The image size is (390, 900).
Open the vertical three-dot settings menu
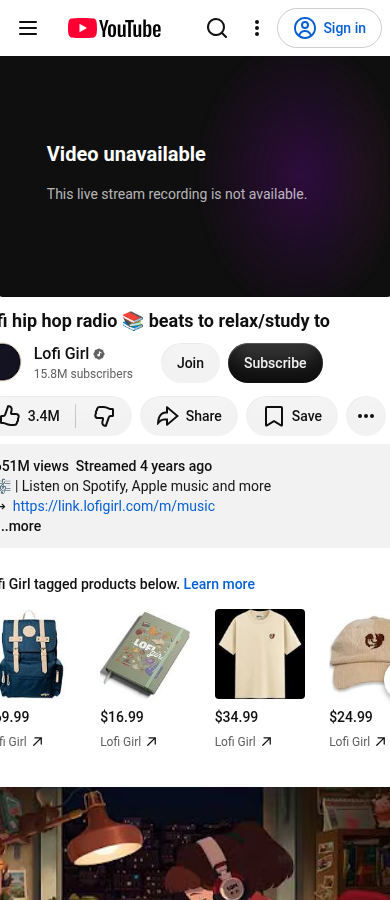pyautogui.click(x=257, y=28)
